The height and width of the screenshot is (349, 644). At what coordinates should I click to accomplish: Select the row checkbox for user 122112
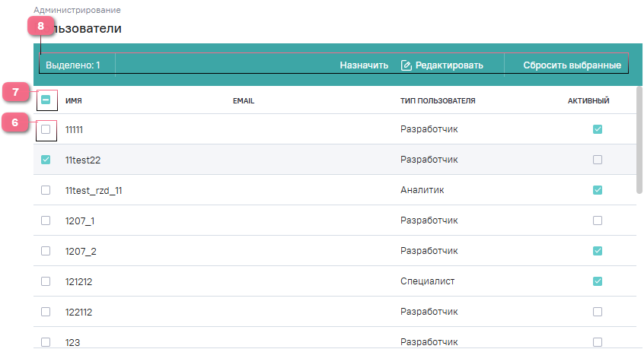point(46,312)
